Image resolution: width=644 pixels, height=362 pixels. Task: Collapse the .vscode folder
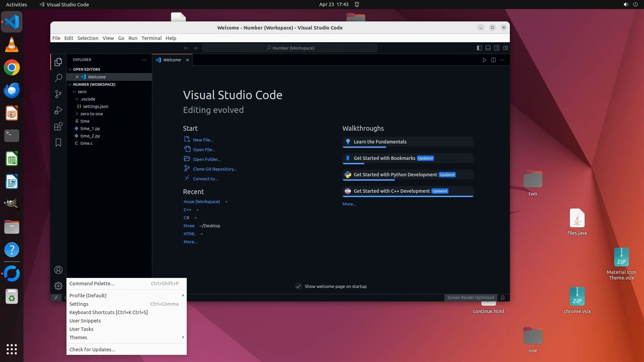(88, 99)
